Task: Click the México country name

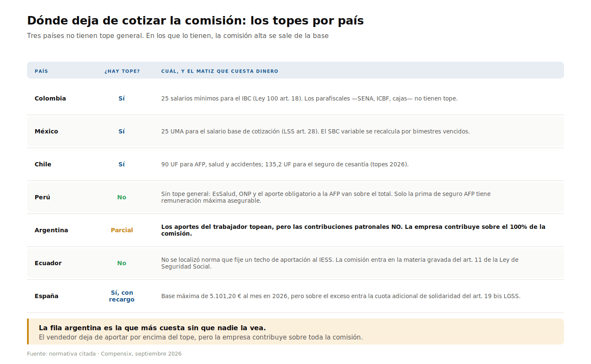Action: (46, 131)
